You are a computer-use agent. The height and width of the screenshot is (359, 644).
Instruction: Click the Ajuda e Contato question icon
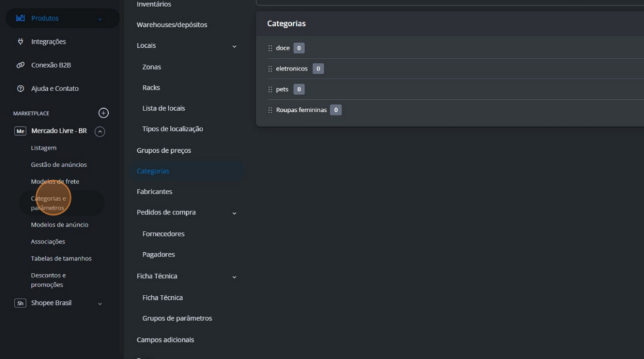pos(20,89)
